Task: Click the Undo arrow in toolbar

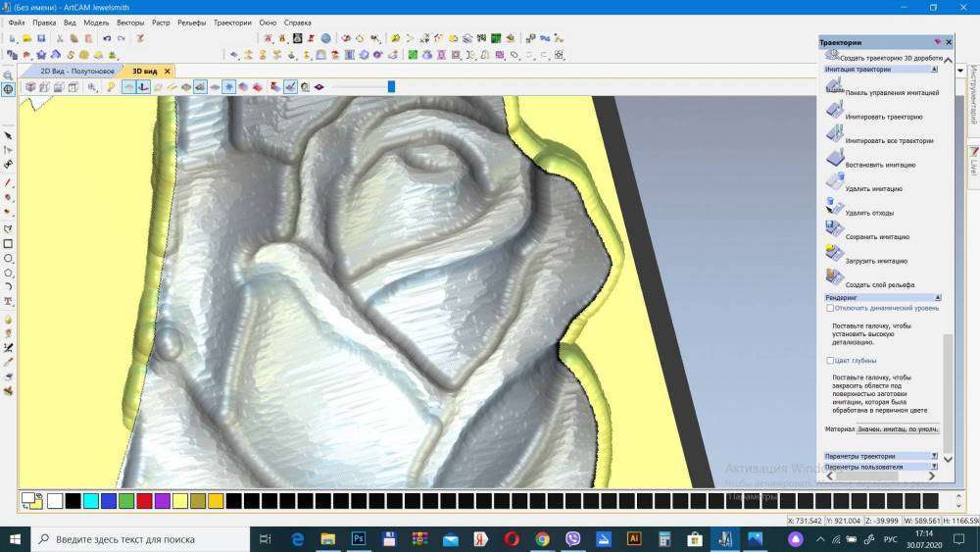Action: click(x=107, y=38)
